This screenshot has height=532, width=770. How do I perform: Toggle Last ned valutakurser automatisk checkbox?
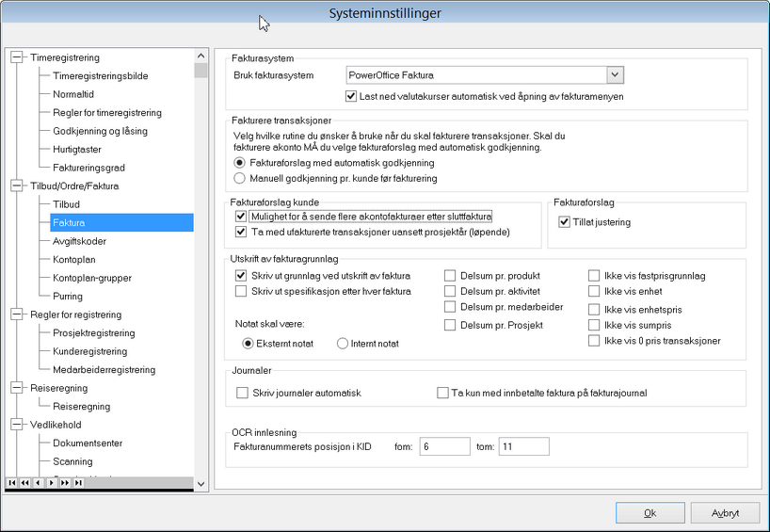pyautogui.click(x=350, y=96)
